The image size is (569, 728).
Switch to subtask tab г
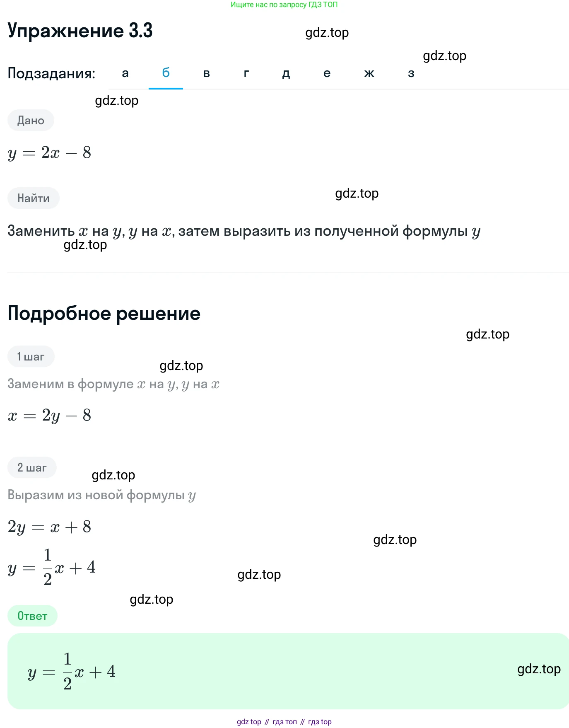[x=246, y=73]
